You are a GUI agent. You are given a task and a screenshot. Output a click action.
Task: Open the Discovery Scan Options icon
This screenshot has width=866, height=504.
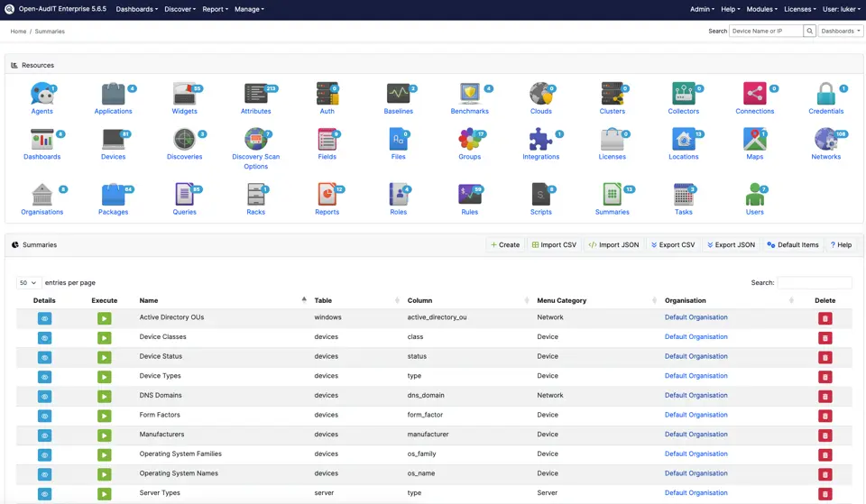coord(255,139)
